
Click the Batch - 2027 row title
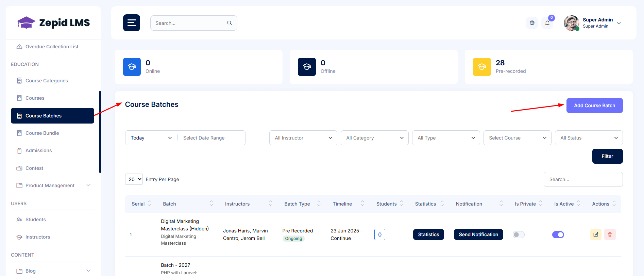(175, 265)
